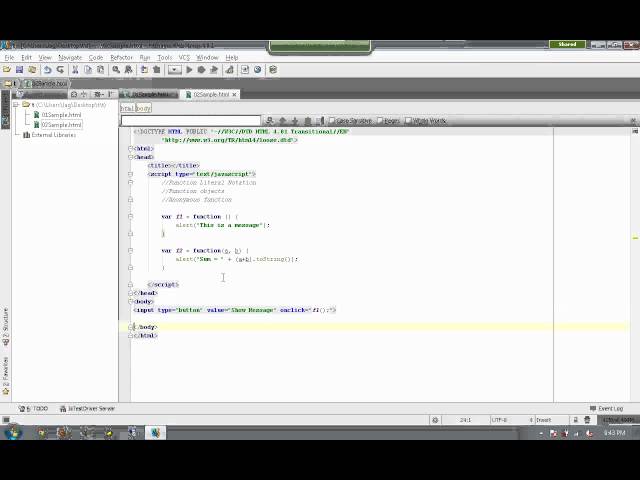Screen dimensions: 640x480
Task: Open the Tools menu
Action: 164,58
